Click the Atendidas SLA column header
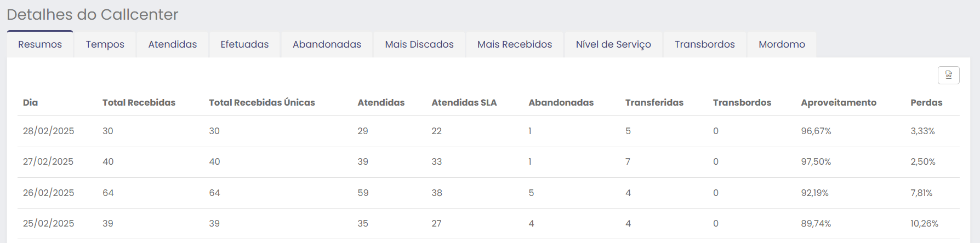This screenshot has height=243, width=980. [x=464, y=102]
